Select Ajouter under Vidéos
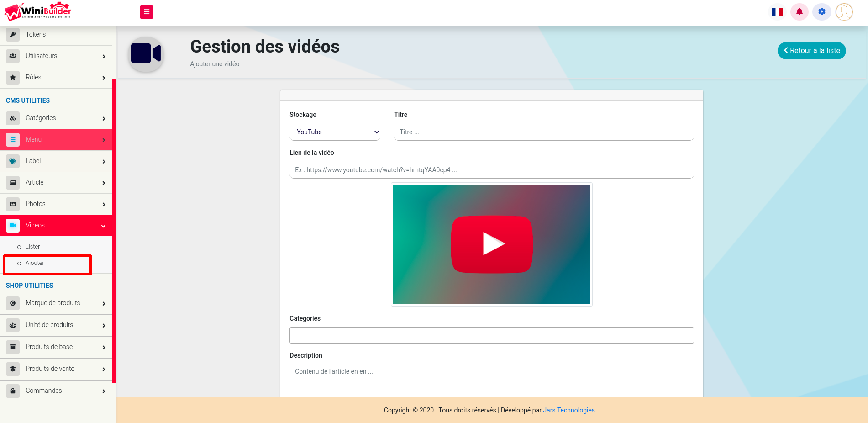Image resolution: width=868 pixels, height=423 pixels. (x=35, y=263)
